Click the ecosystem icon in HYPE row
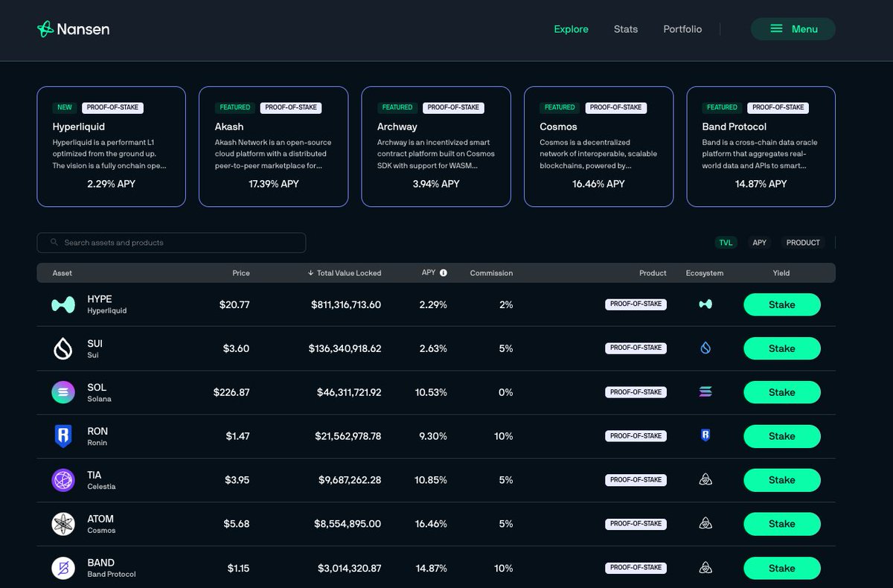 [705, 304]
